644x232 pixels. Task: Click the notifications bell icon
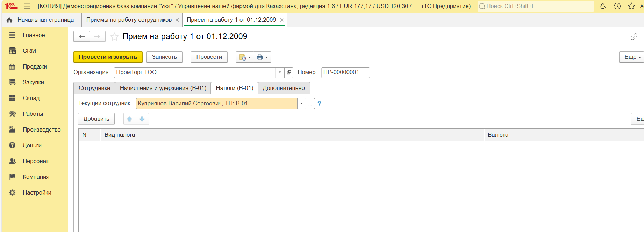point(603,6)
